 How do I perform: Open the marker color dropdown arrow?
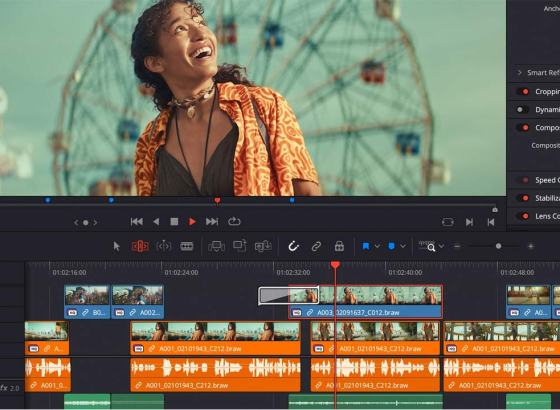click(x=403, y=246)
